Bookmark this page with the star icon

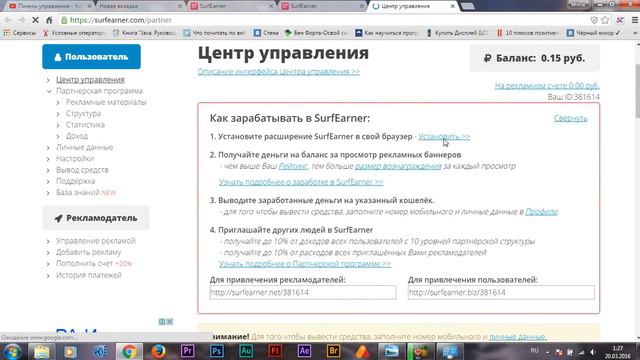tap(605, 20)
